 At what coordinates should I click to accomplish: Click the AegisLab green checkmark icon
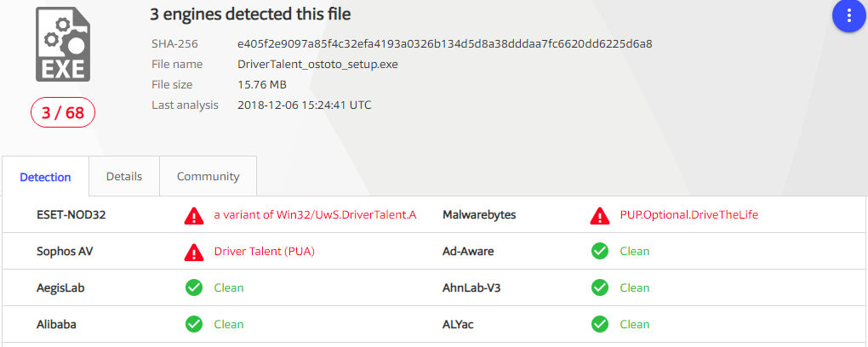194,287
